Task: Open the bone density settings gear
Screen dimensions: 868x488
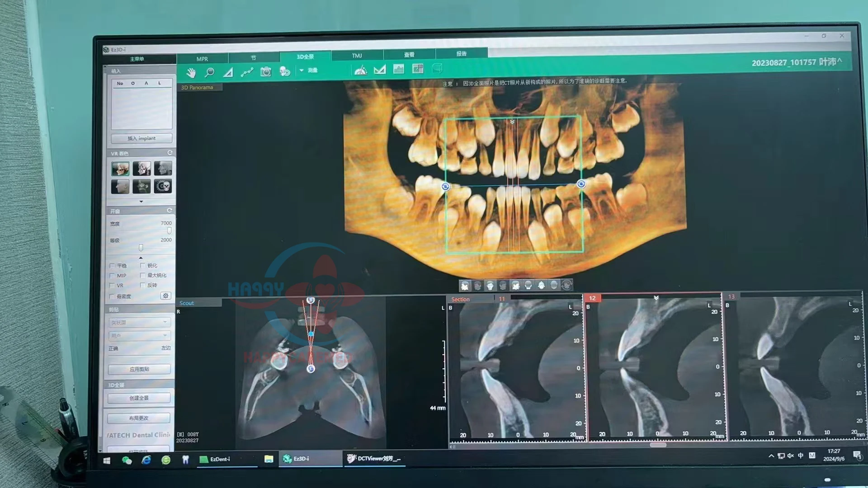Action: click(x=165, y=296)
